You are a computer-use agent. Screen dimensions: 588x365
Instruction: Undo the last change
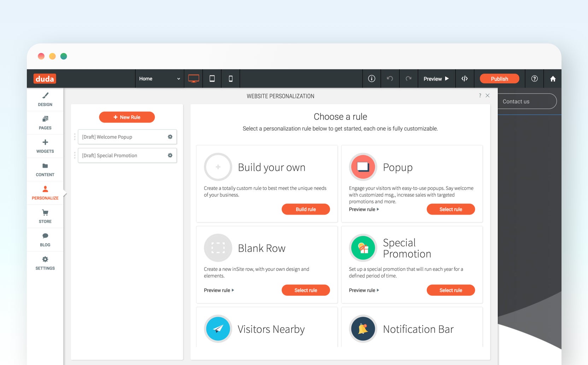pos(390,79)
